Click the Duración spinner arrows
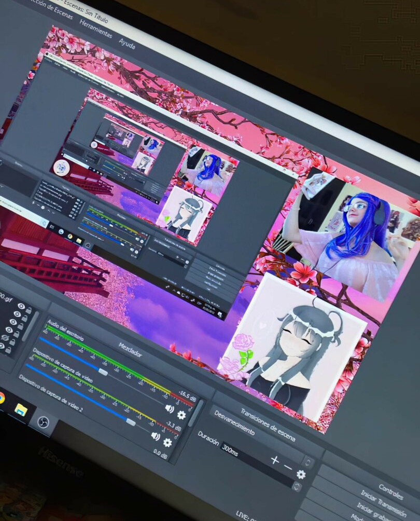This screenshot has height=521, width=420. (297, 487)
